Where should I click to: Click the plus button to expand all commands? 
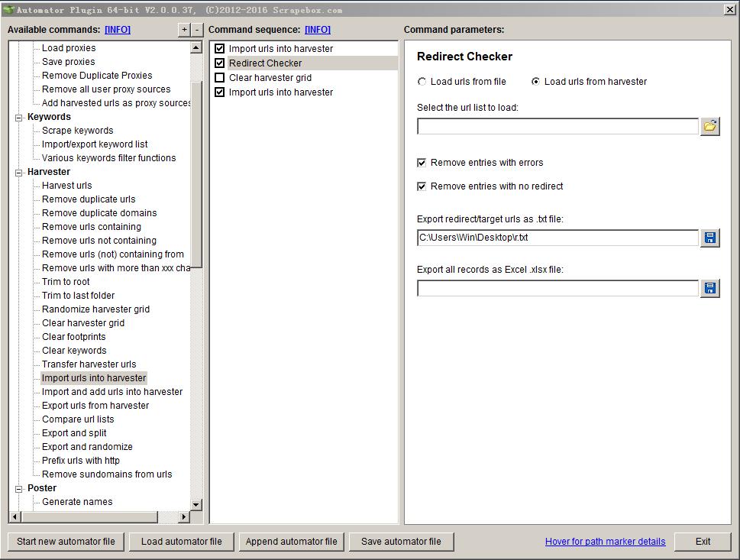point(185,30)
